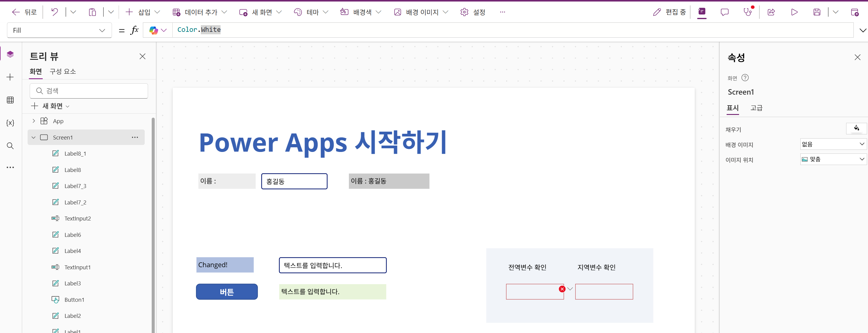The height and width of the screenshot is (333, 868).
Task: Click the play preview icon
Action: tap(794, 12)
